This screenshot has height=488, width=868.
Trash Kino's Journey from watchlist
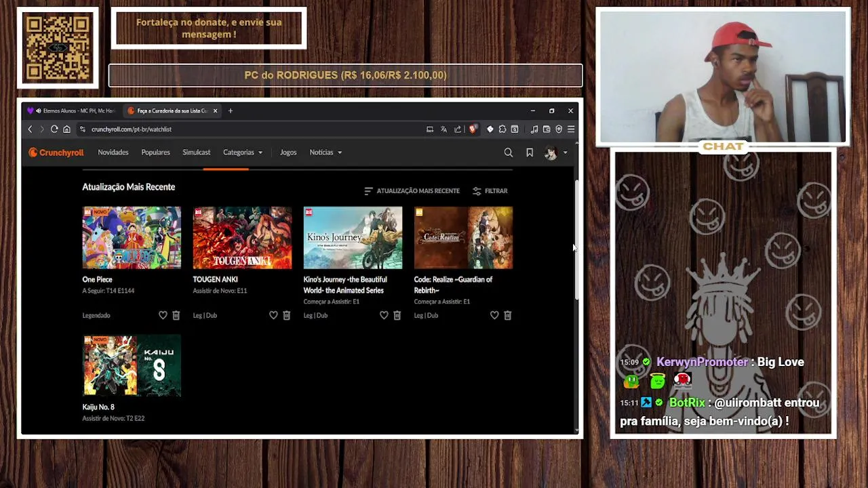click(397, 315)
